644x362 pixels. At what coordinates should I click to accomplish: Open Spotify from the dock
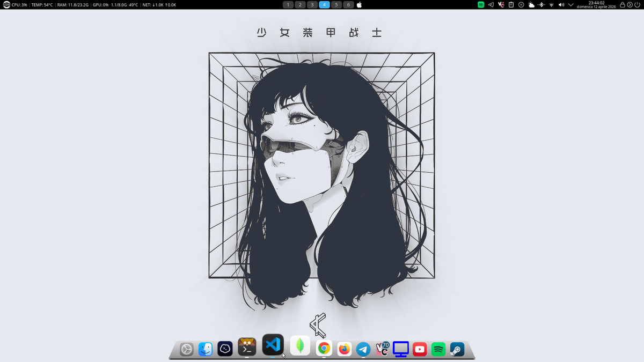[438, 350]
